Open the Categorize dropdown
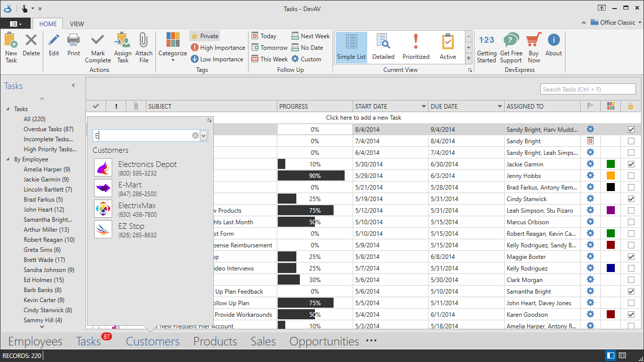 pyautogui.click(x=173, y=47)
